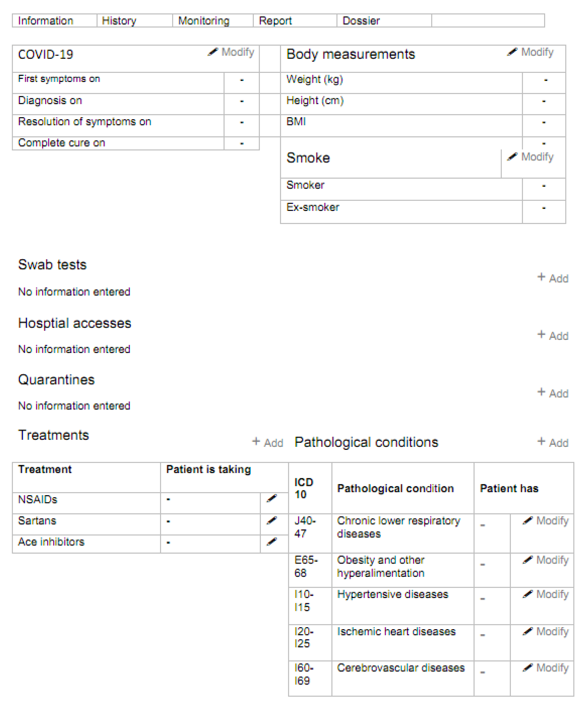Modify Ischemic heart diseases entry
The height and width of the screenshot is (705, 588).
point(546,632)
